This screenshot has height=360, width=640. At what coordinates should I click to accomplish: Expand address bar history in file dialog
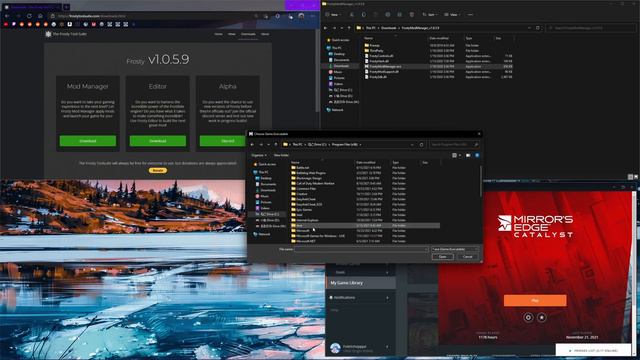pos(412,144)
